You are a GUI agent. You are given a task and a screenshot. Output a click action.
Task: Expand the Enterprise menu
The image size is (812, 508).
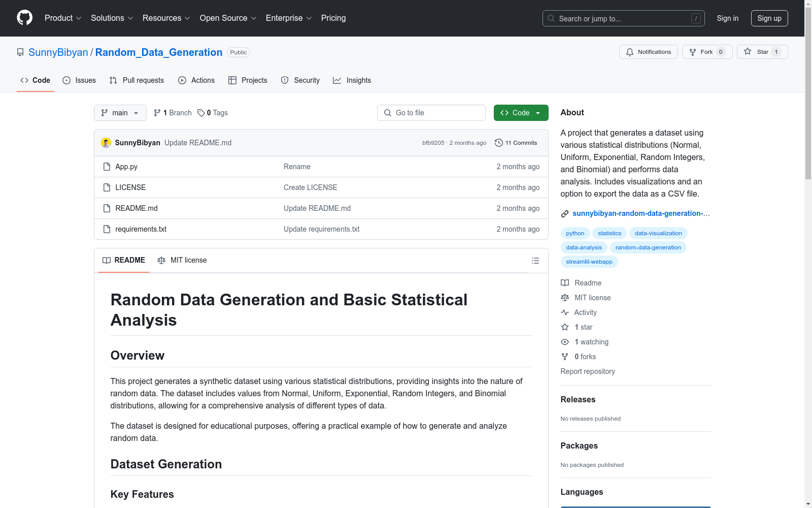pyautogui.click(x=289, y=18)
